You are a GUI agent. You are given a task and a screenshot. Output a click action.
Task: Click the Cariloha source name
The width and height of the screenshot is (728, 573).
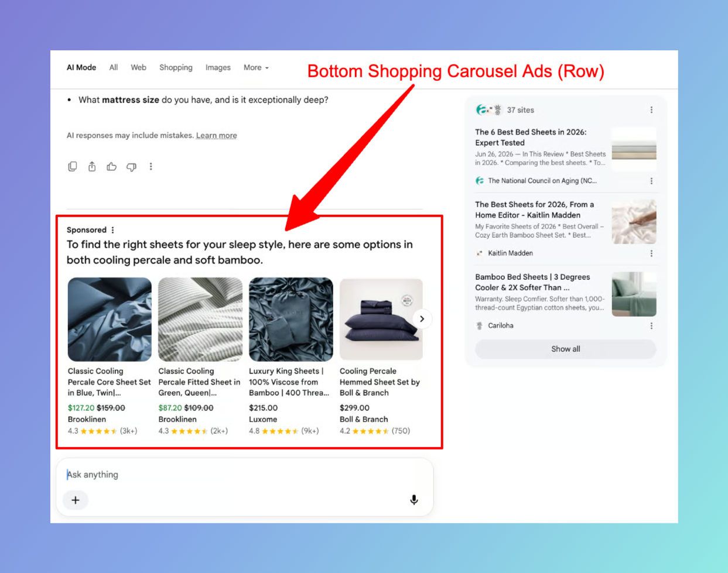coord(501,326)
